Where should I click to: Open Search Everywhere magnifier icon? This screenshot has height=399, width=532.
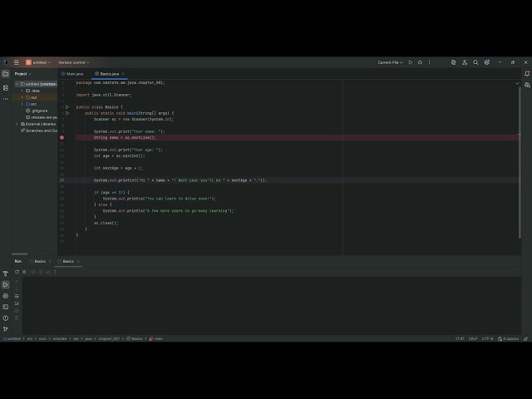pyautogui.click(x=475, y=62)
